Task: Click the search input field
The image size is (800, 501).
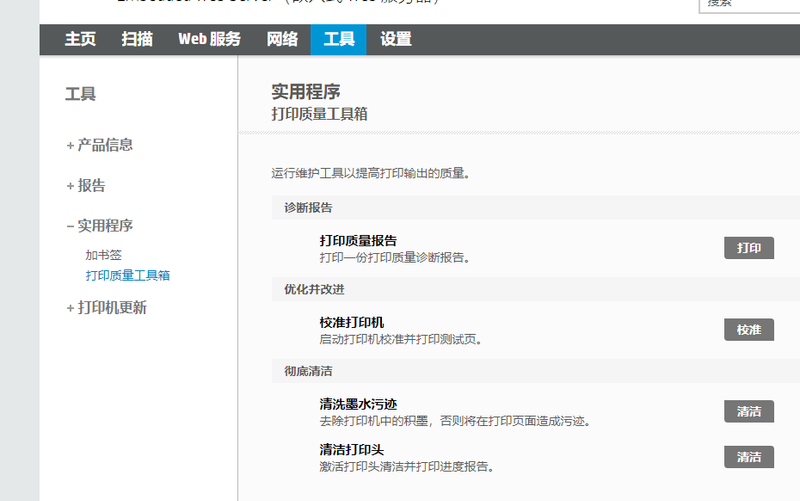Action: click(750, 4)
